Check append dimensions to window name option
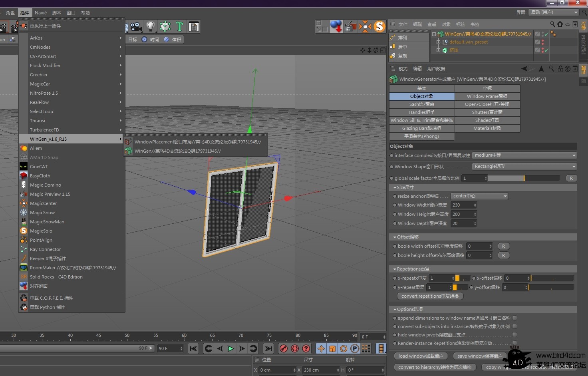This screenshot has height=376, width=588. pos(515,318)
